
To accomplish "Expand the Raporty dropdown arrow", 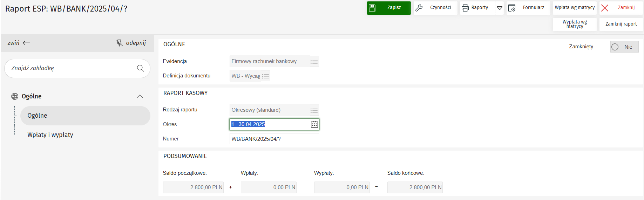I will click(x=500, y=8).
